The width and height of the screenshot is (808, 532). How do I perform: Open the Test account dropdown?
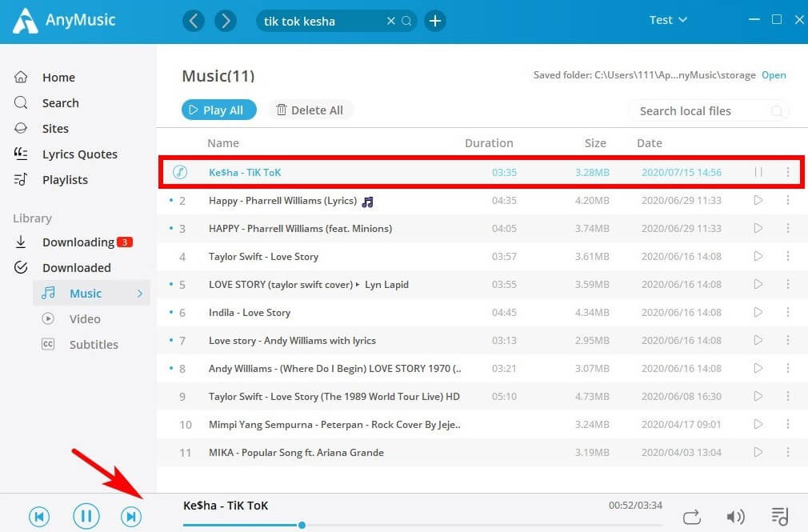click(668, 20)
